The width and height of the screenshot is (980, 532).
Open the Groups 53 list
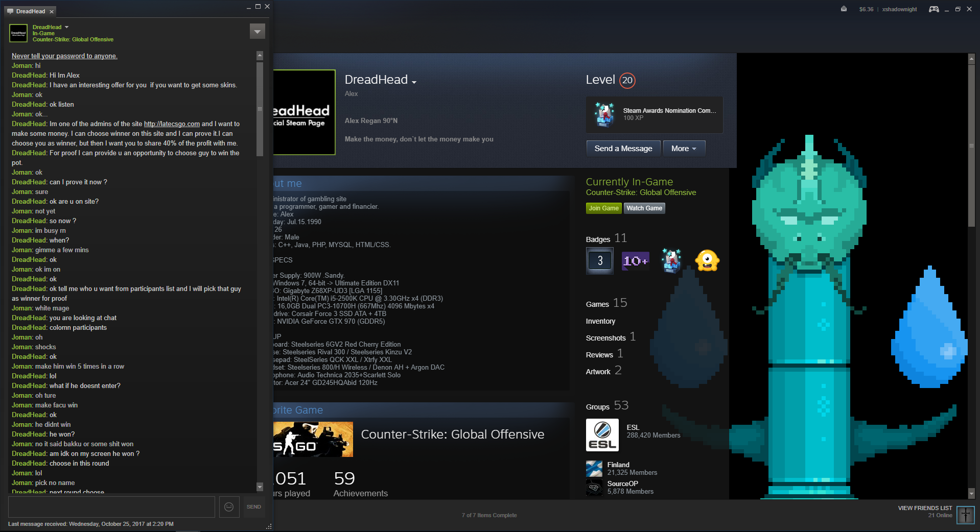pyautogui.click(x=607, y=406)
